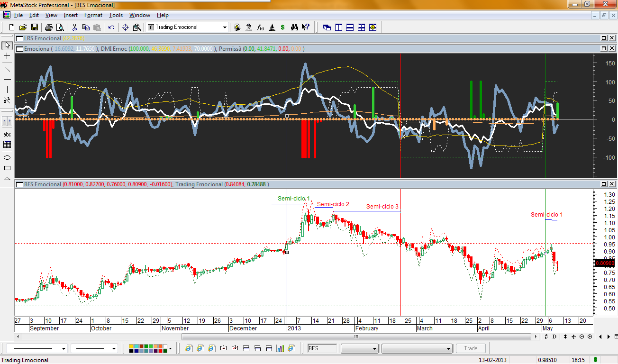Open the first empty combo box after BES
Image resolution: width=618 pixels, height=364 pixels.
click(360, 349)
